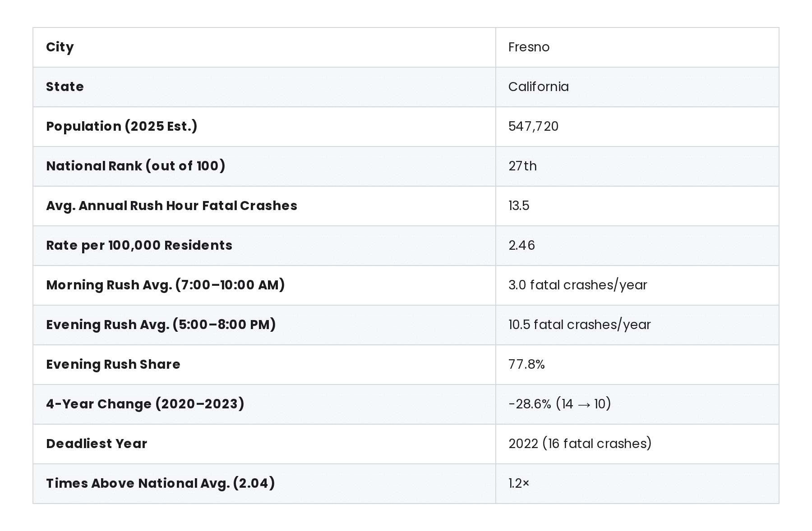
Task: Click the 'City' row label
Action: [60, 47]
